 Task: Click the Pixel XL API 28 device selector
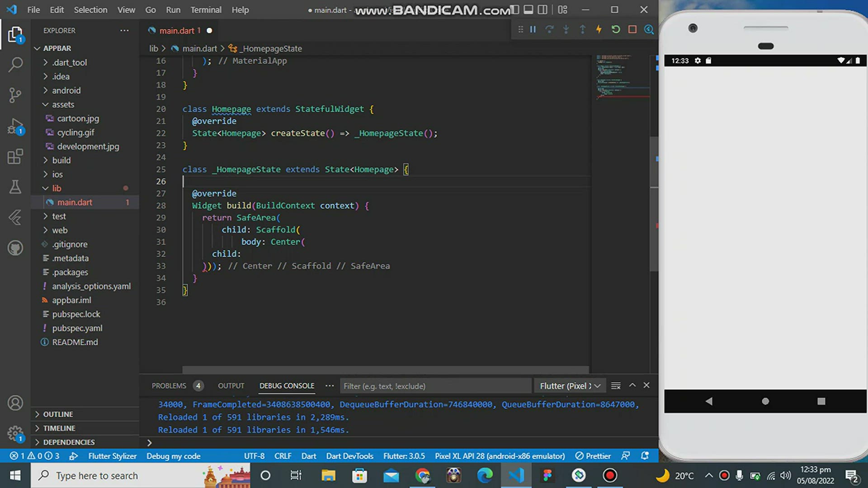pos(500,456)
